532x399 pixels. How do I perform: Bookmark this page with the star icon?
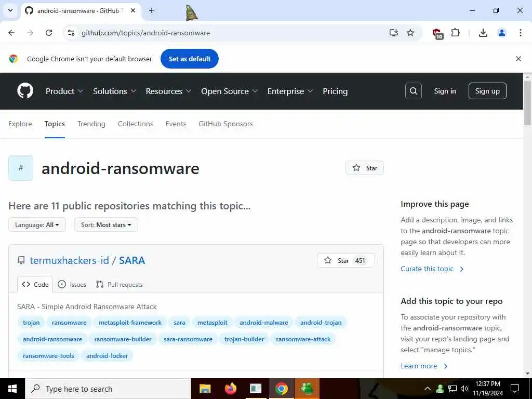tap(410, 33)
